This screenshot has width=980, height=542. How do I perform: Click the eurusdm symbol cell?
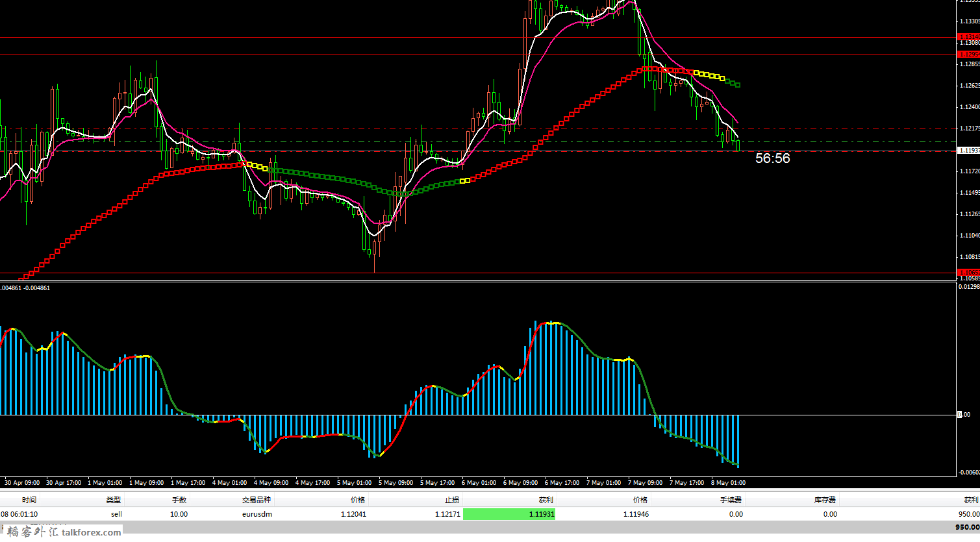click(257, 514)
